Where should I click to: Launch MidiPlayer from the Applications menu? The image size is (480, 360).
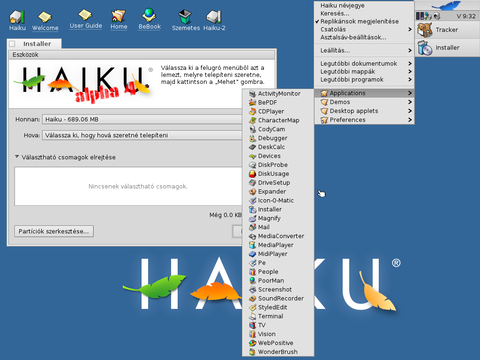pyautogui.click(x=278, y=254)
